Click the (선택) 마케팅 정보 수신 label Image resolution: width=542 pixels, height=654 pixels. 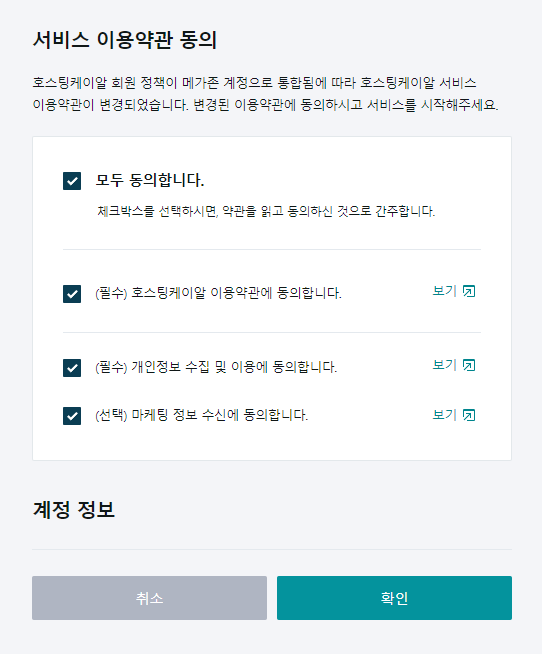tap(202, 415)
